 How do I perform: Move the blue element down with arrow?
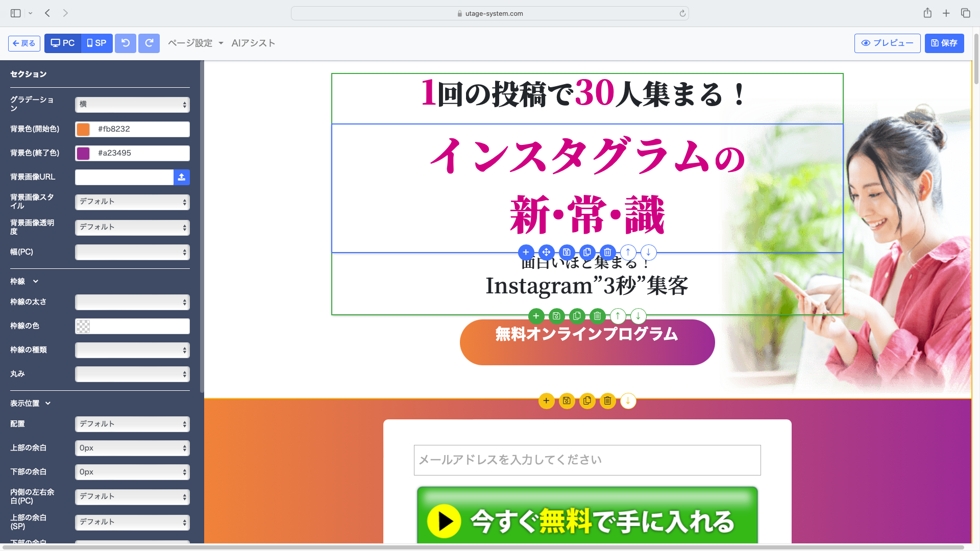tap(648, 252)
